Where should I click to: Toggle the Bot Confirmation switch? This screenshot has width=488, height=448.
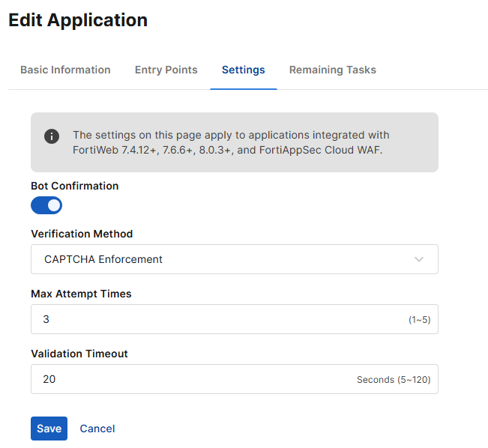(x=46, y=205)
